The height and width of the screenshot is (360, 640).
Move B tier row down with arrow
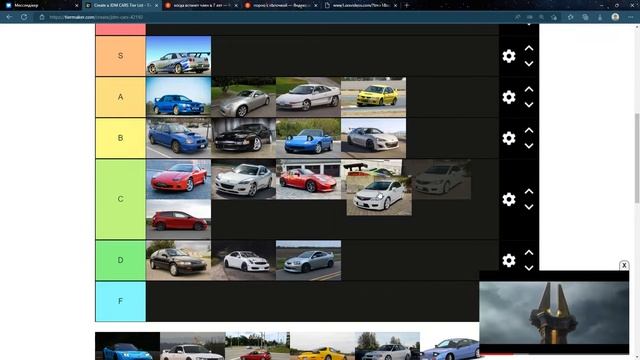(x=529, y=146)
